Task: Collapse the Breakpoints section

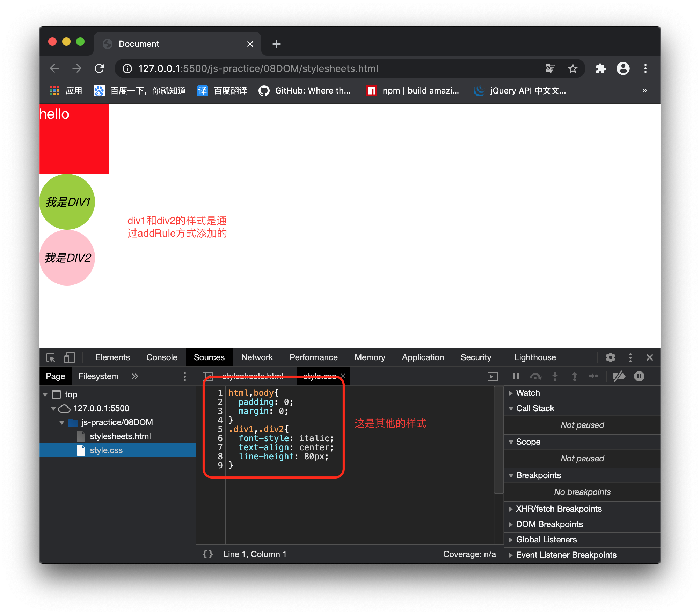Action: (538, 475)
